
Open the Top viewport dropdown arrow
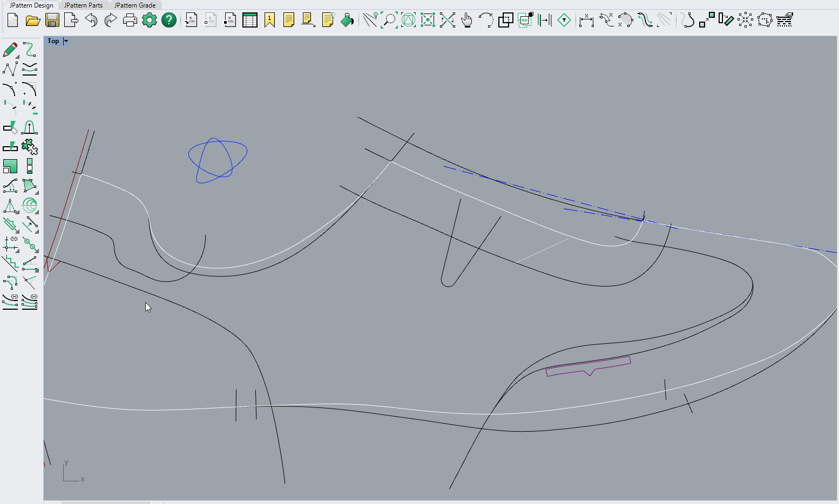click(66, 41)
